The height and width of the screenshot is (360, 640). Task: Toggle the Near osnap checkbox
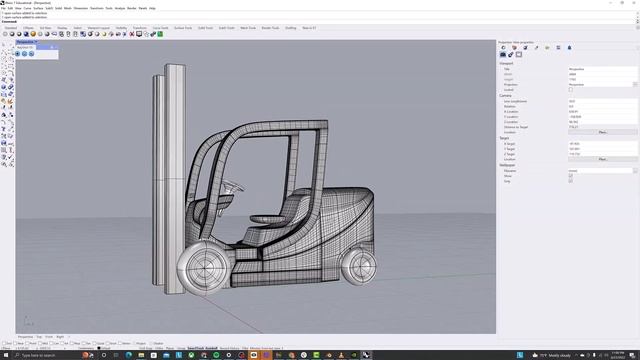16,343
